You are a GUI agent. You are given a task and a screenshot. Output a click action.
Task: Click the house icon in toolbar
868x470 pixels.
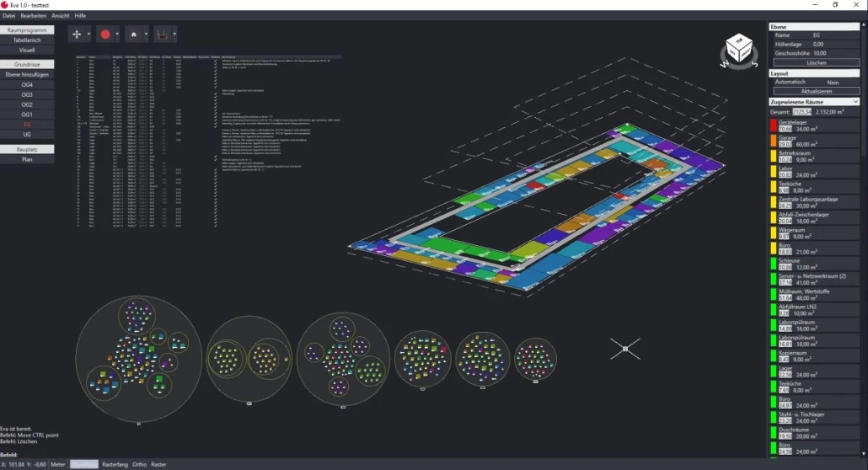pos(133,35)
